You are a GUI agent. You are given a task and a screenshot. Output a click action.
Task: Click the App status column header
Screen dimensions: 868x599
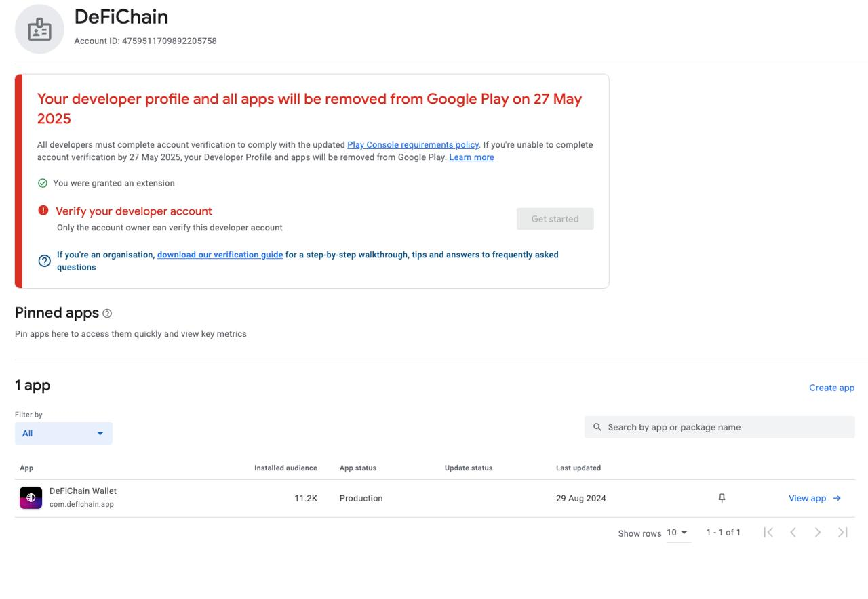click(358, 468)
